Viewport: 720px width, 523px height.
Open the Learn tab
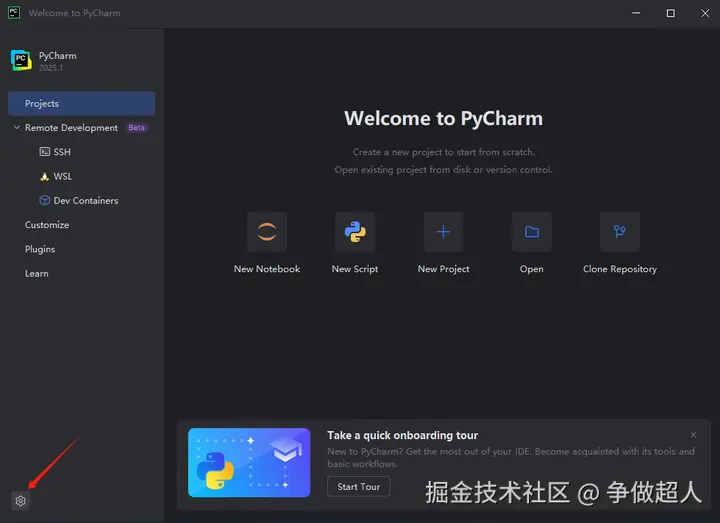[37, 274]
